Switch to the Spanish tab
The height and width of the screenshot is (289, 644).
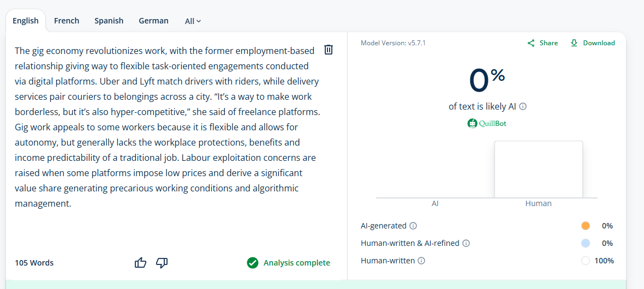point(109,21)
